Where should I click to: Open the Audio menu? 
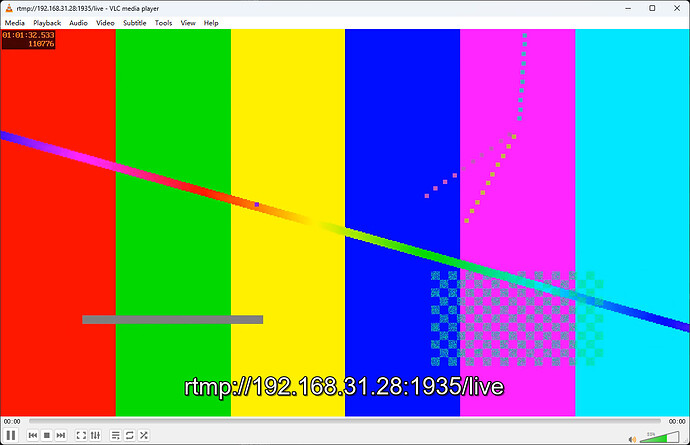click(x=78, y=23)
